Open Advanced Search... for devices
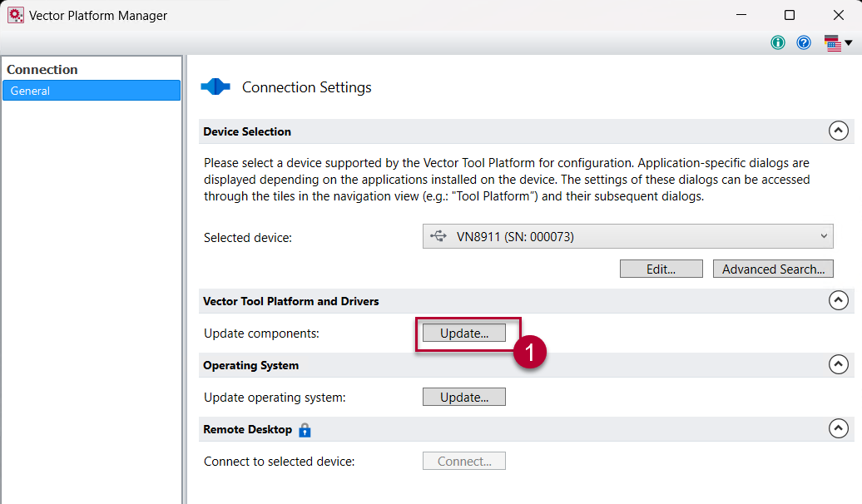This screenshot has height=504, width=862. pyautogui.click(x=773, y=269)
